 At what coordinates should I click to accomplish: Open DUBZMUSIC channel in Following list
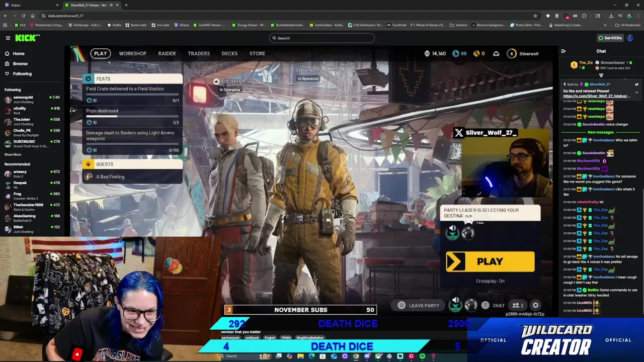[x=31, y=143]
